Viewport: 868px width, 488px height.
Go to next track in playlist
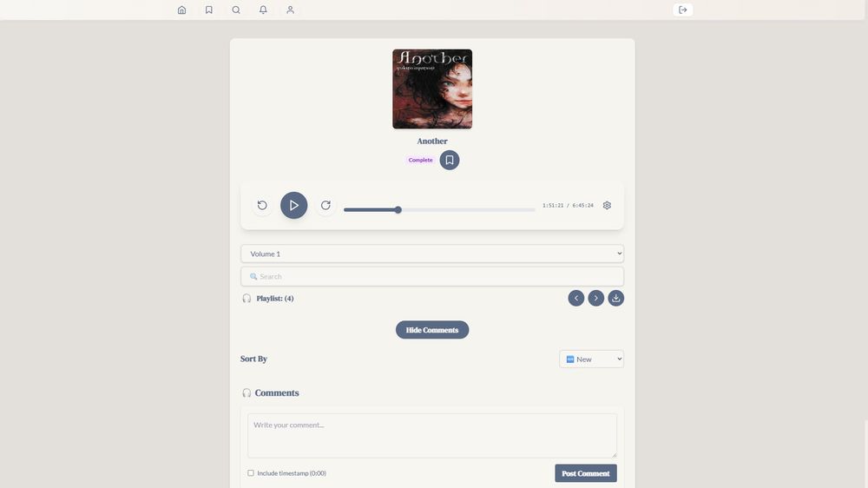[596, 298]
